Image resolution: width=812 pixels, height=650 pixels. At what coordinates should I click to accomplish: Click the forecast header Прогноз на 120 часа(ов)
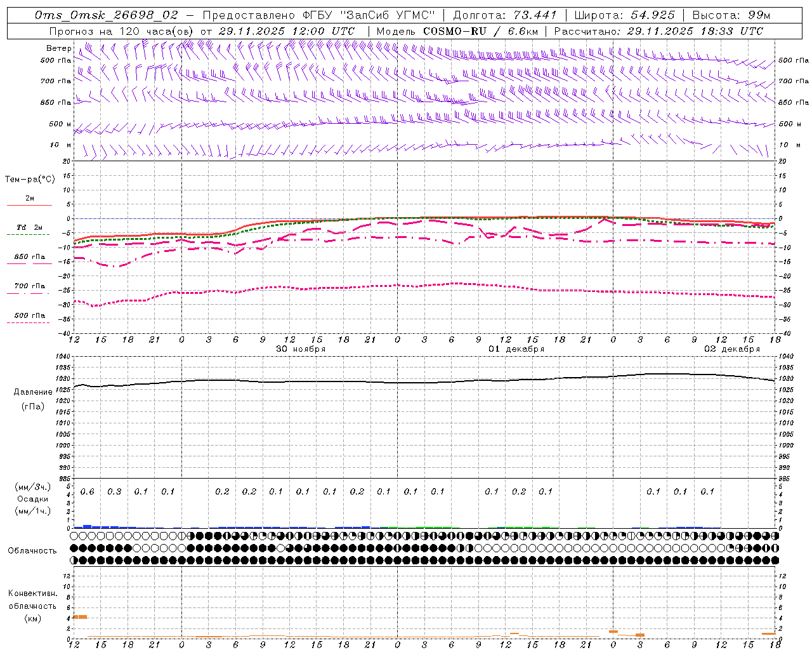coord(122,31)
